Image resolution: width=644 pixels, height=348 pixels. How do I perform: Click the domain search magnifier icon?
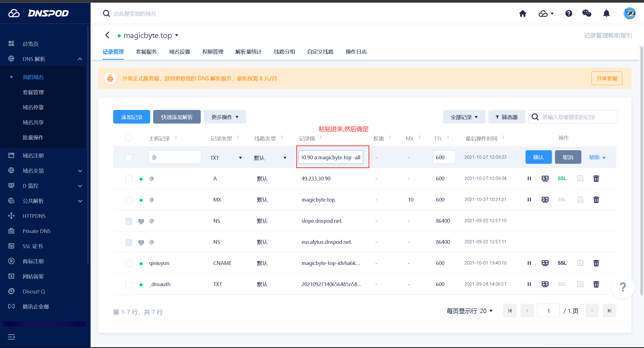[106, 13]
